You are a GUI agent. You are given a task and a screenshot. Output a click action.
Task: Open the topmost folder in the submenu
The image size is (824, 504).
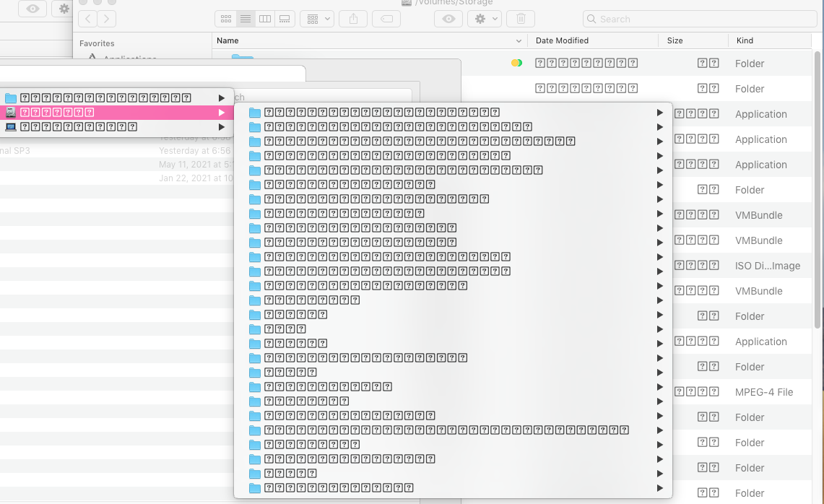tap(453, 113)
